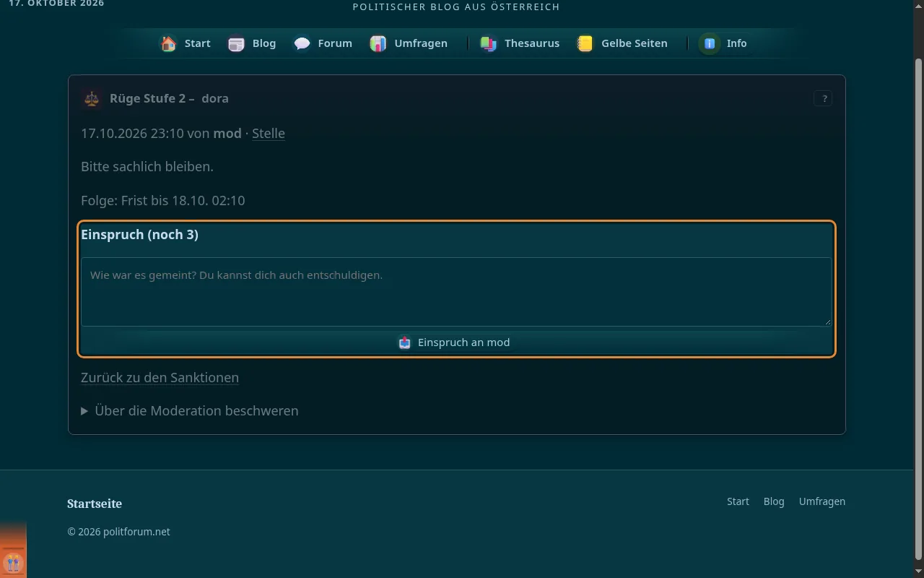Click the house icon beside Start
Screen dimensions: 924x578
click(169, 43)
